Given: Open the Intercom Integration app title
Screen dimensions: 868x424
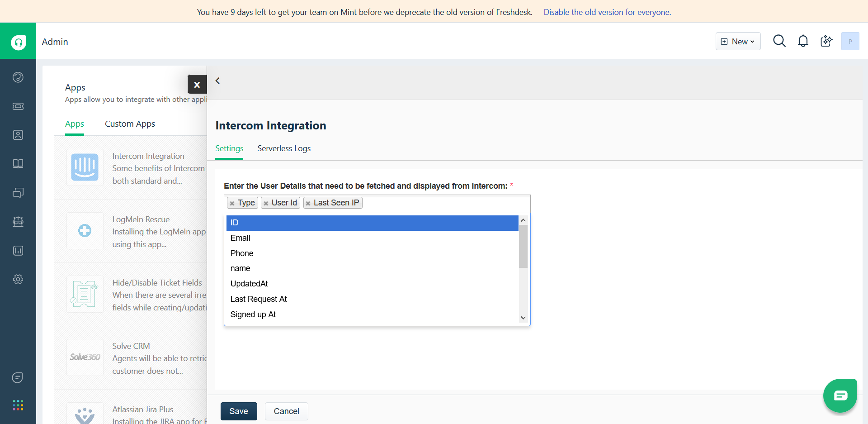Looking at the screenshot, I should point(148,156).
